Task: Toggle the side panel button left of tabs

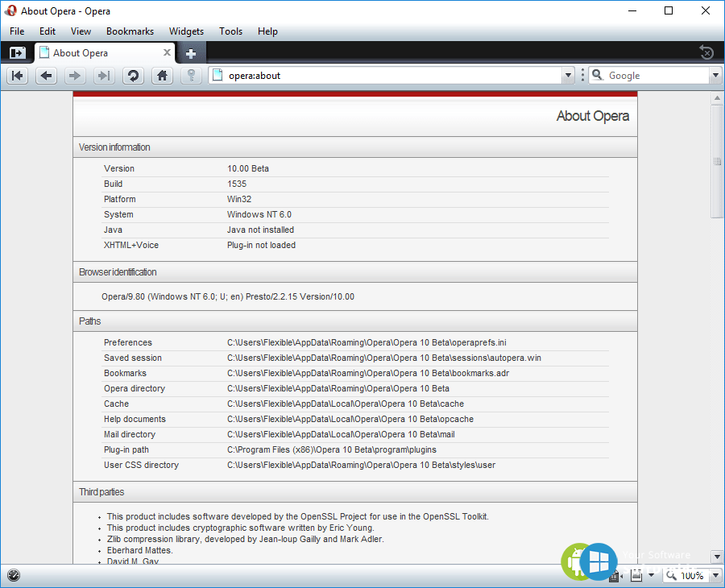Action: (17, 53)
